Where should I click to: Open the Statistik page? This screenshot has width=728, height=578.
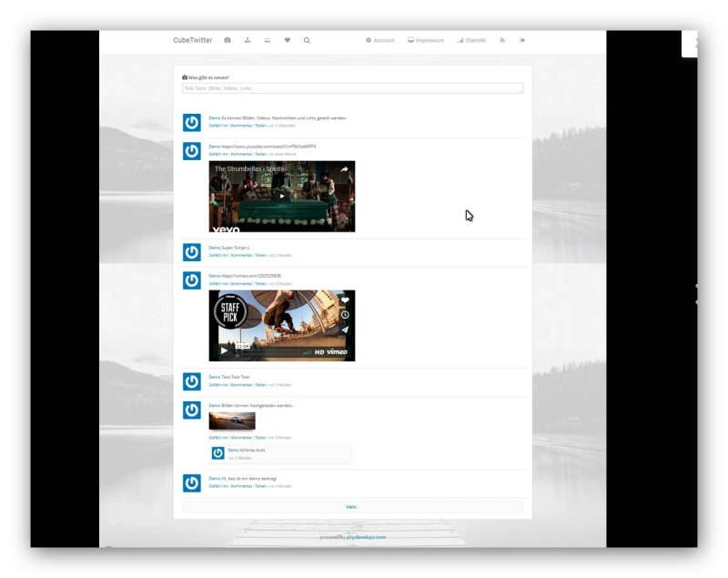(471, 40)
